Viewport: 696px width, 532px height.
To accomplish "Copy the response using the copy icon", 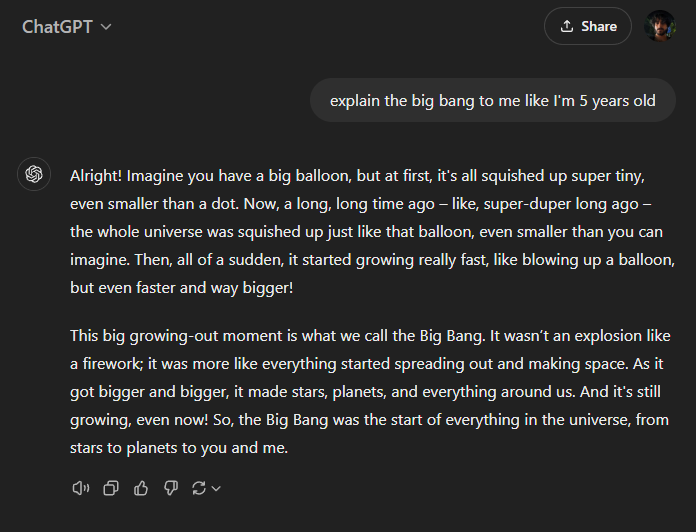I will [x=111, y=488].
